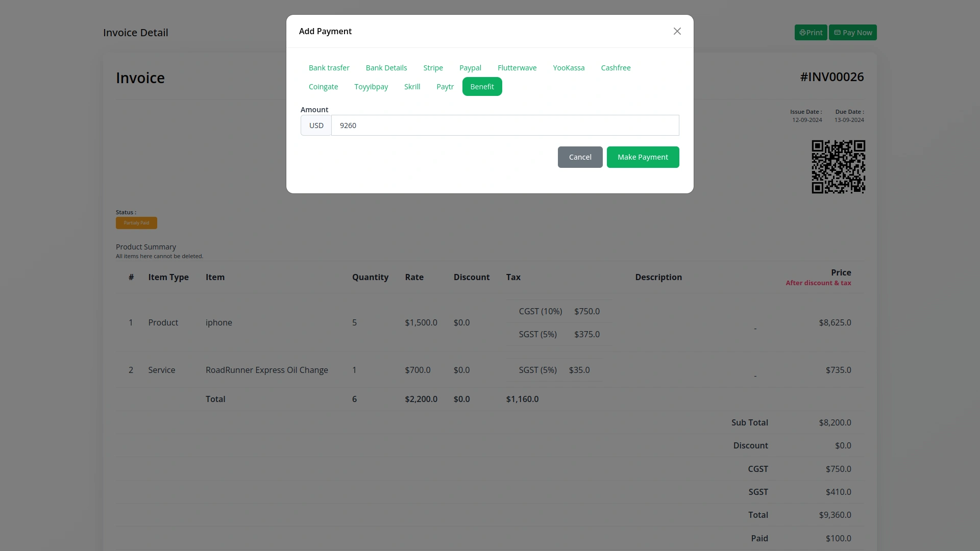Click the Make Payment button
Image resolution: width=980 pixels, height=551 pixels.
click(643, 157)
